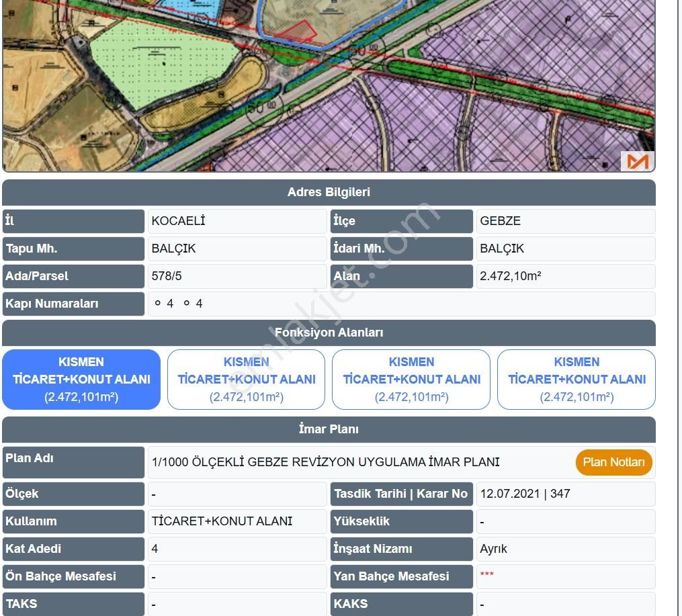Image resolution: width=682 pixels, height=616 pixels.
Task: Collapse the Adres Bilgileri section header
Action: [329, 192]
